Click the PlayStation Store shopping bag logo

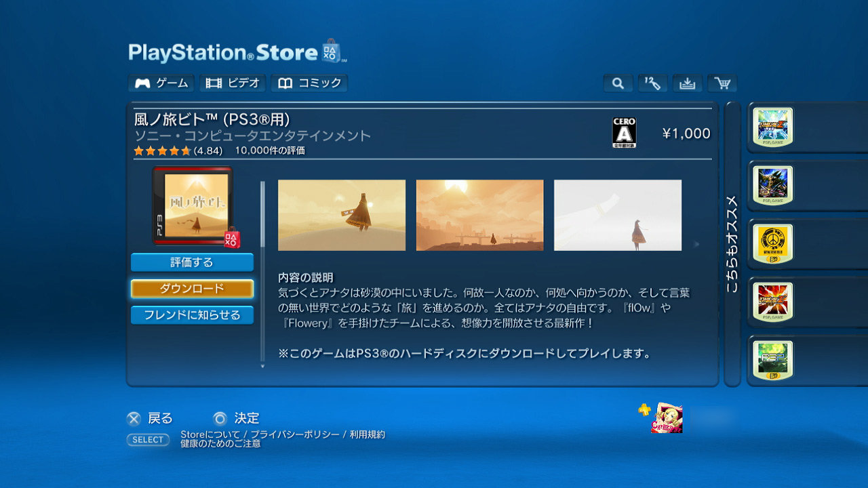[x=331, y=51]
